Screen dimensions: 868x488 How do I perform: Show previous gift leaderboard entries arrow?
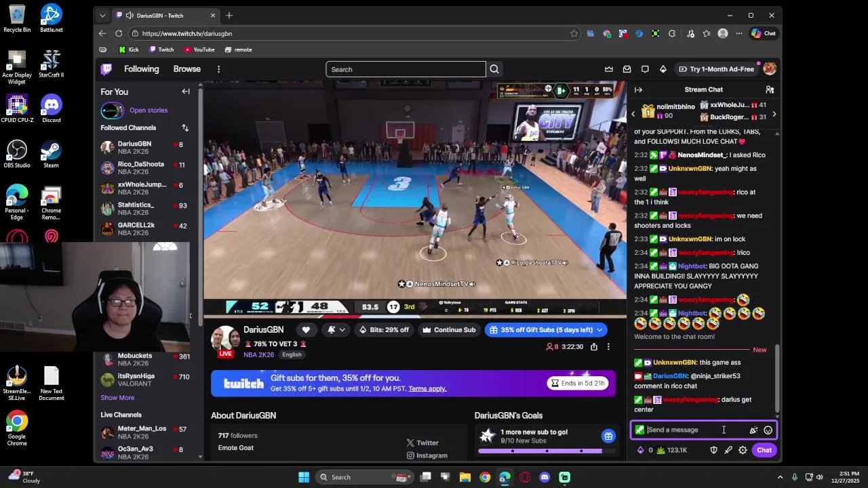(633, 114)
